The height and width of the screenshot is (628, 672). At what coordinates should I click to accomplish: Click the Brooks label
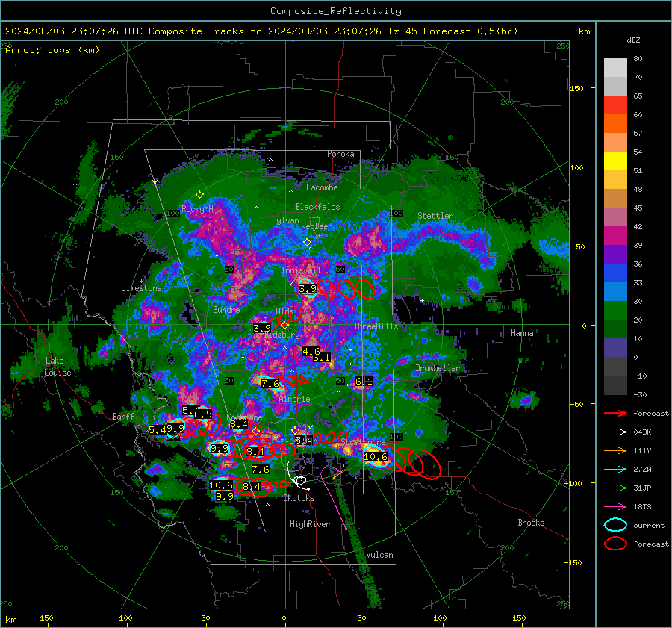(531, 523)
